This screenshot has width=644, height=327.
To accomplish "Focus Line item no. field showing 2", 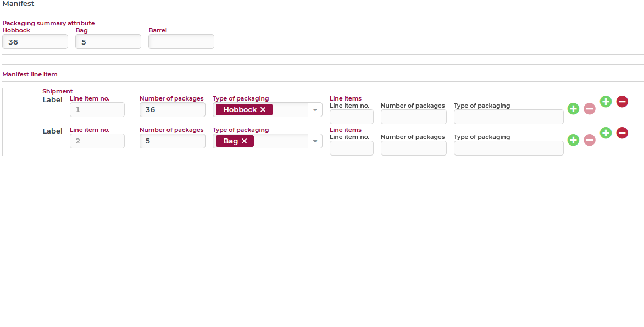I will (x=97, y=141).
